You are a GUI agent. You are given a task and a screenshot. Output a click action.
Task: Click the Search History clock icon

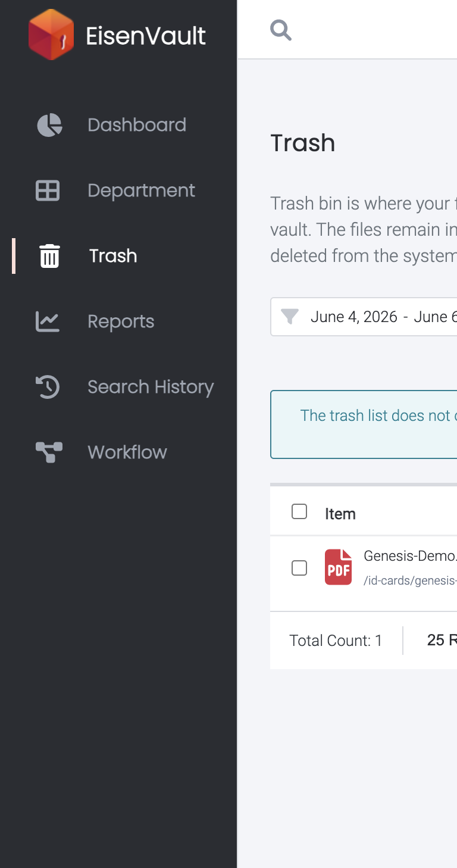[x=48, y=387]
